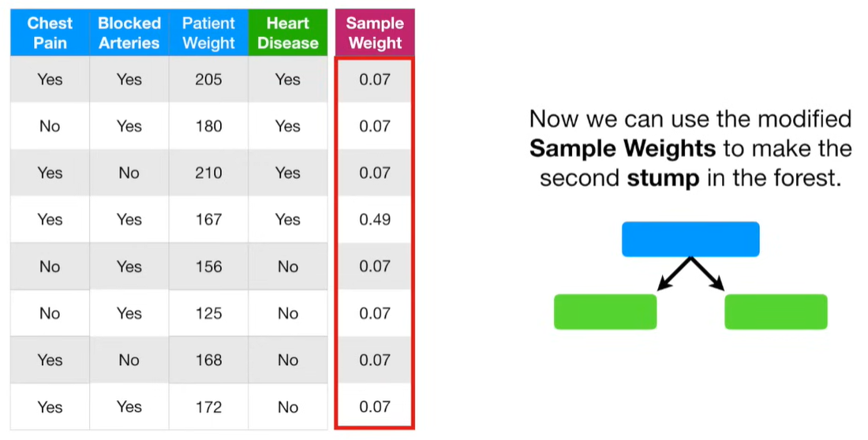Click the arrow pointing to the right leaf
The image size is (868, 440).
(709, 274)
